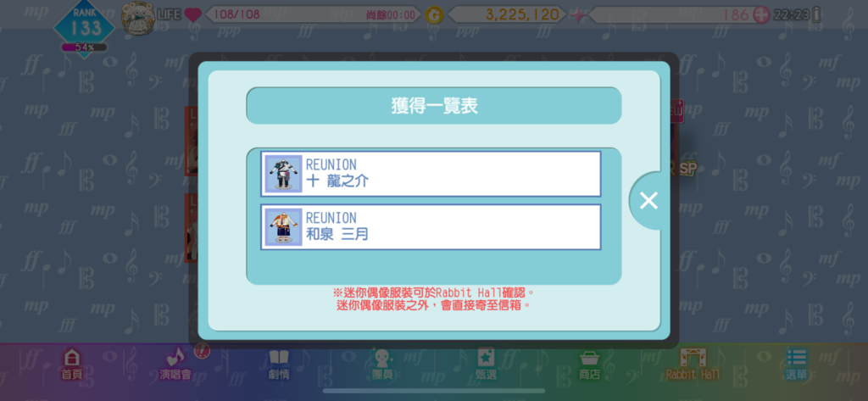This screenshot has height=401, width=868.
Task: Close the 獲得一覽表 popup with X
Action: point(648,200)
